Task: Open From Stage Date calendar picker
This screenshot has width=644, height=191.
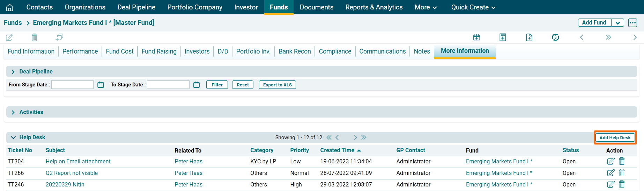Action: click(x=101, y=85)
